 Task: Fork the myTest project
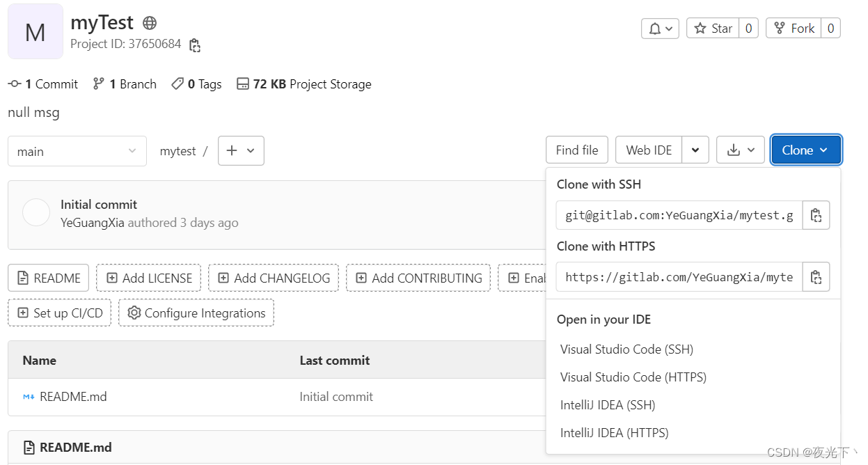tap(794, 29)
